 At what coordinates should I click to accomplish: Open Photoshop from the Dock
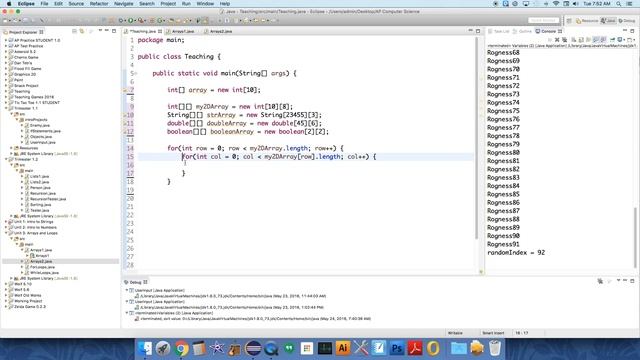397,348
